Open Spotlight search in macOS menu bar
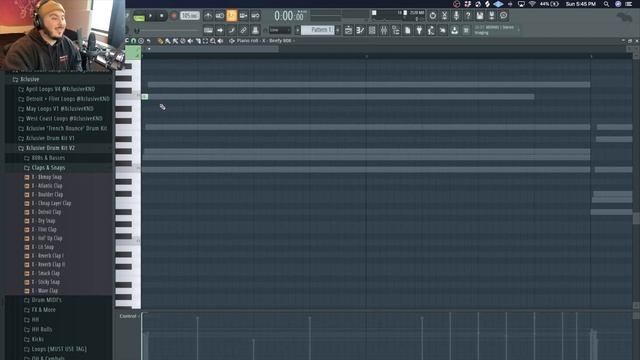The height and width of the screenshot is (360, 640). [607, 4]
